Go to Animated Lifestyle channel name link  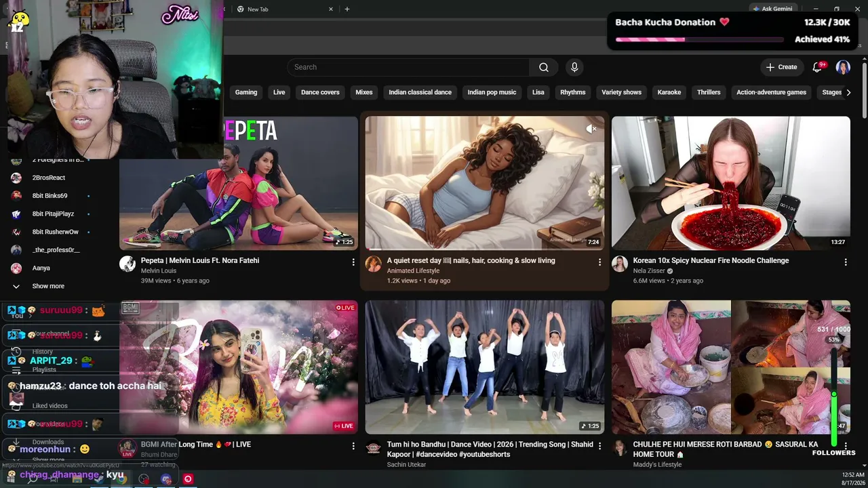tap(413, 271)
